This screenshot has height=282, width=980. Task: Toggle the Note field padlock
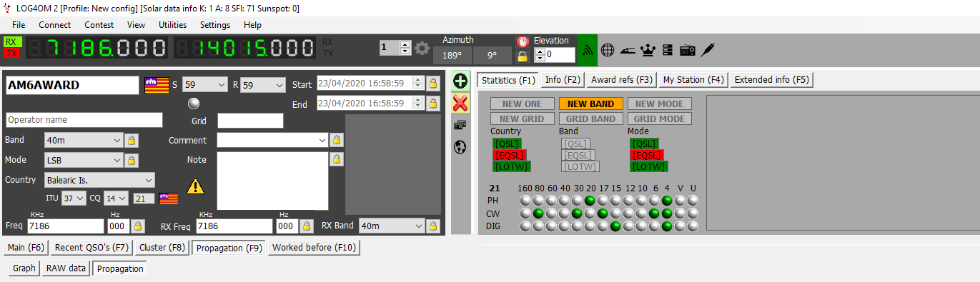tap(336, 159)
